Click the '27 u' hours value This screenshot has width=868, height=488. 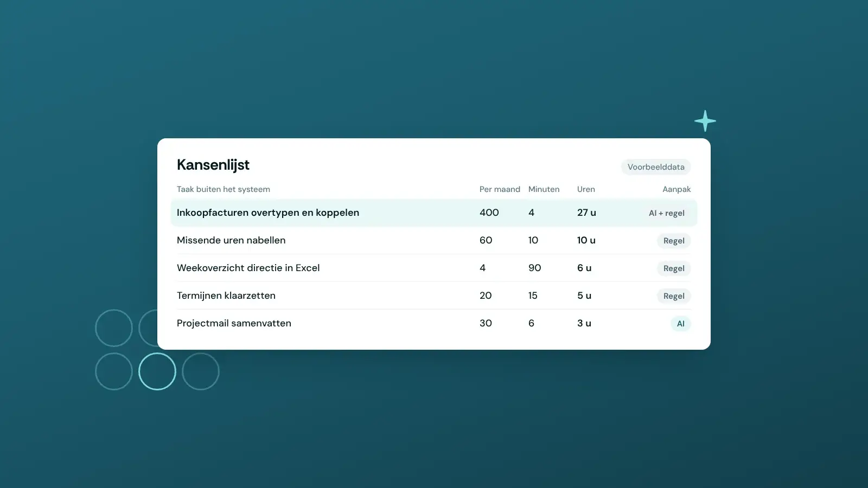tap(586, 213)
